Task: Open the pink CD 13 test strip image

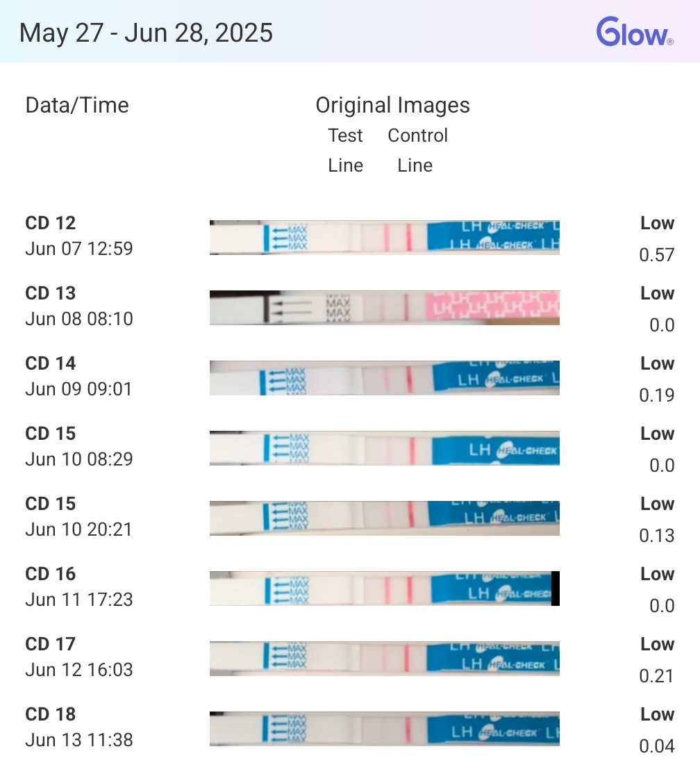Action: (384, 308)
